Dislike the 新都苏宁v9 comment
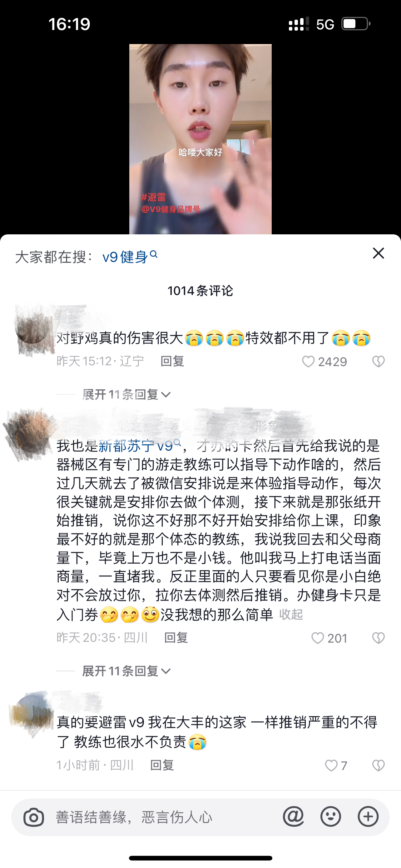The width and height of the screenshot is (401, 868). pyautogui.click(x=378, y=638)
